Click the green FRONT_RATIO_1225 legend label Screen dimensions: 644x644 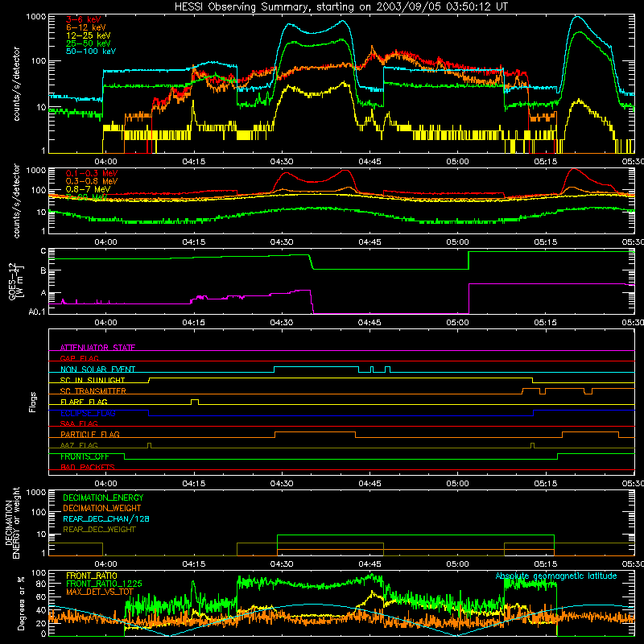coord(104,584)
